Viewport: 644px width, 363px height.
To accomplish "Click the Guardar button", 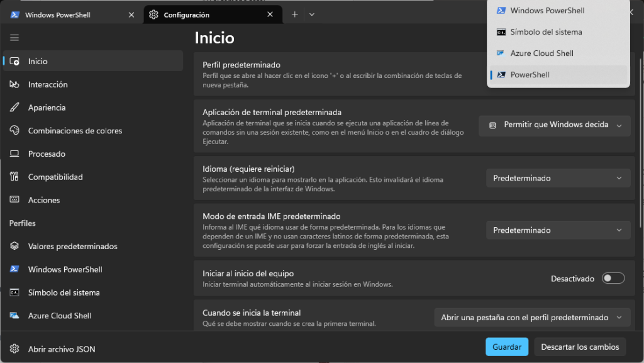I will click(507, 347).
